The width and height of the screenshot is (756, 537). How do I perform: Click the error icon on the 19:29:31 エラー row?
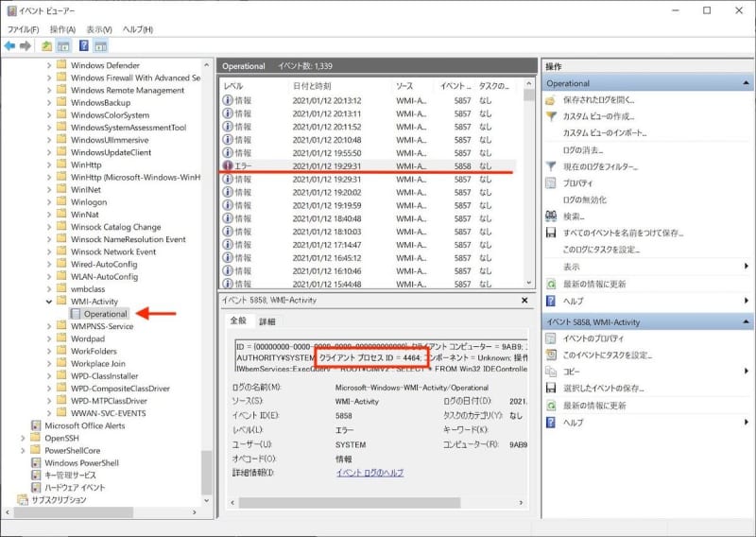click(228, 165)
